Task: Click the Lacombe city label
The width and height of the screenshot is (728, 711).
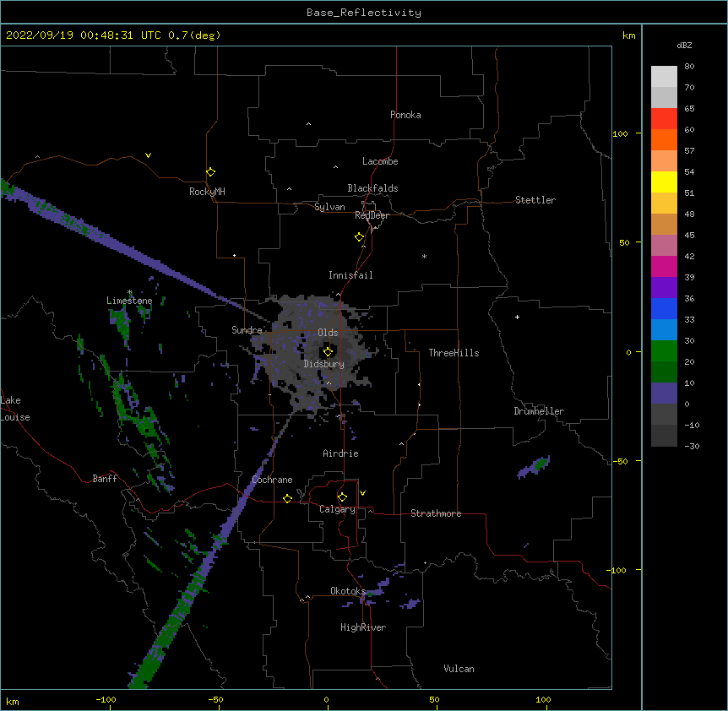Action: 380,161
